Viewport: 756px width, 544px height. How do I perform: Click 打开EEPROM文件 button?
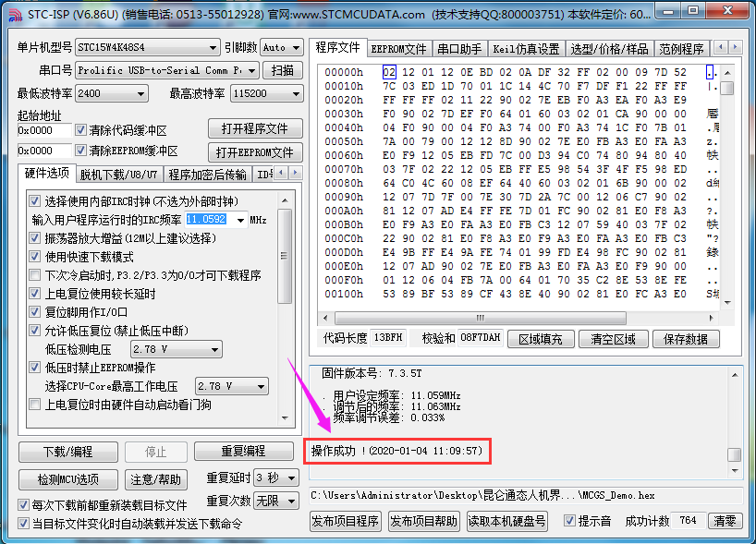coord(255,152)
